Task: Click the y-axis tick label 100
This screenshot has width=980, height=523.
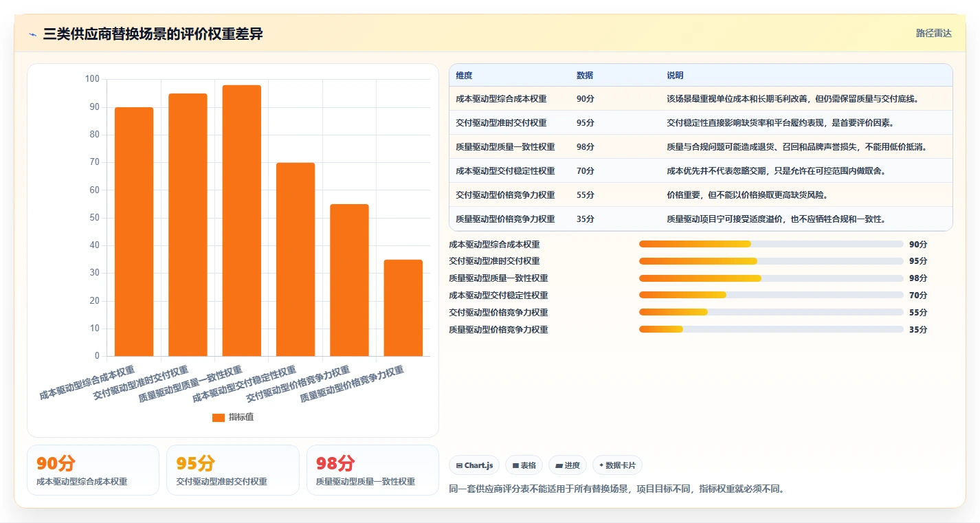Action: pyautogui.click(x=92, y=79)
